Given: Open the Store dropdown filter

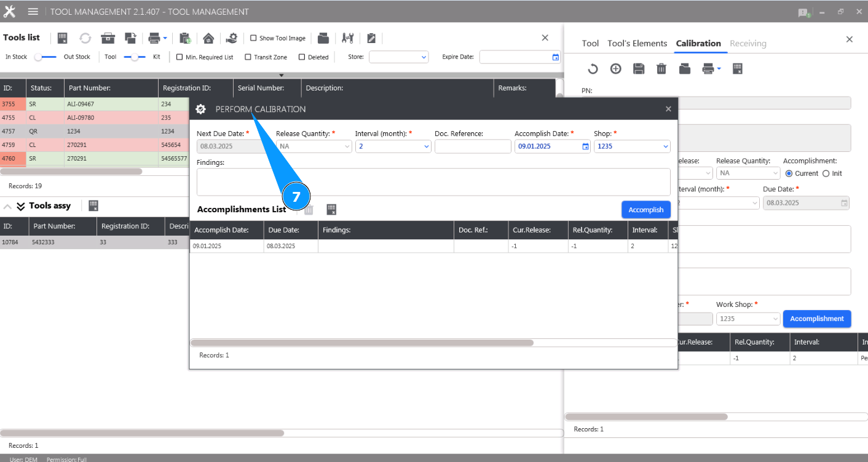Looking at the screenshot, I should point(398,57).
